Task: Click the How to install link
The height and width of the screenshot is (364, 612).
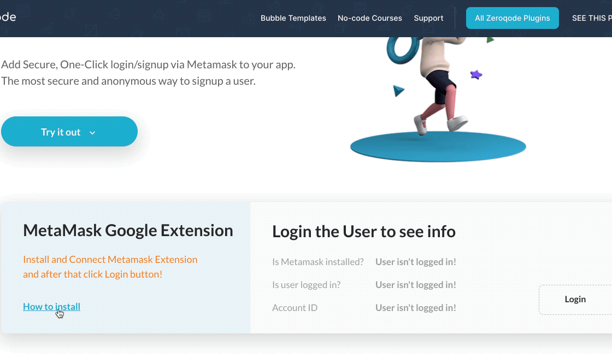Action: tap(51, 307)
